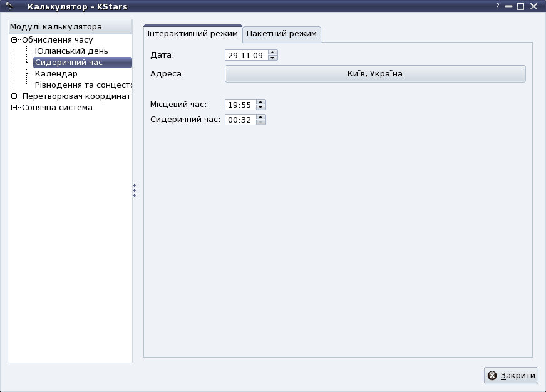Switch to Пакетний режим tab
The height and width of the screenshot is (392, 546).
coord(281,34)
